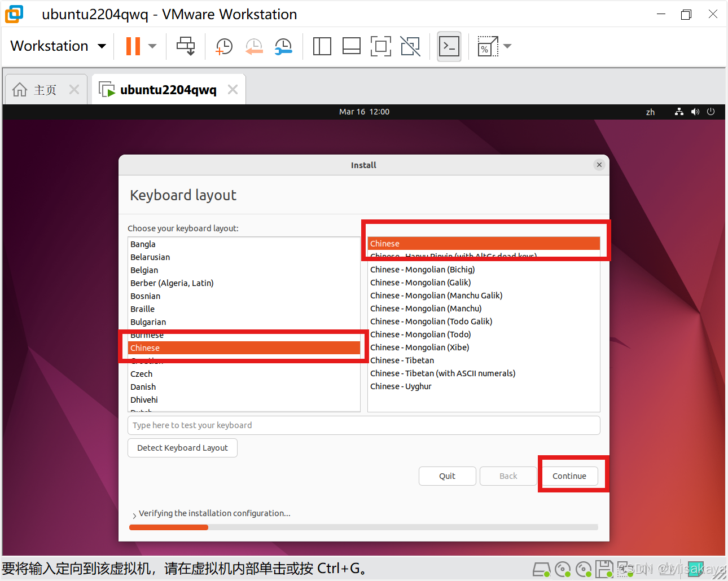Pause the virtual machine
This screenshot has width=728, height=581.
click(133, 46)
